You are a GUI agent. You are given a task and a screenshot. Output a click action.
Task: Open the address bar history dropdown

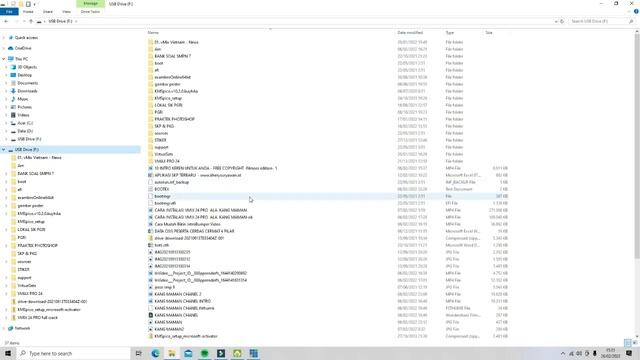(x=556, y=21)
